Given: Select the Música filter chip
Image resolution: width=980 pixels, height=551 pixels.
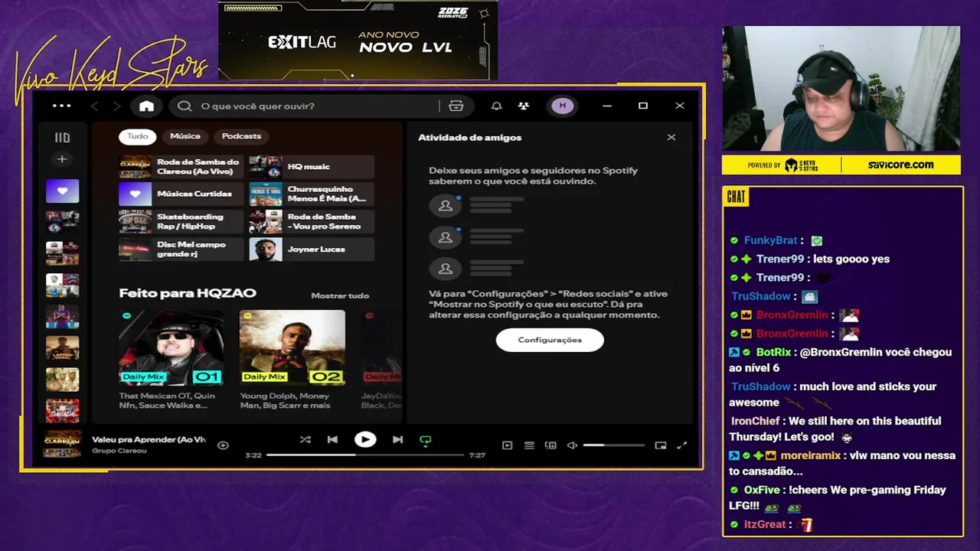Looking at the screenshot, I should [185, 136].
